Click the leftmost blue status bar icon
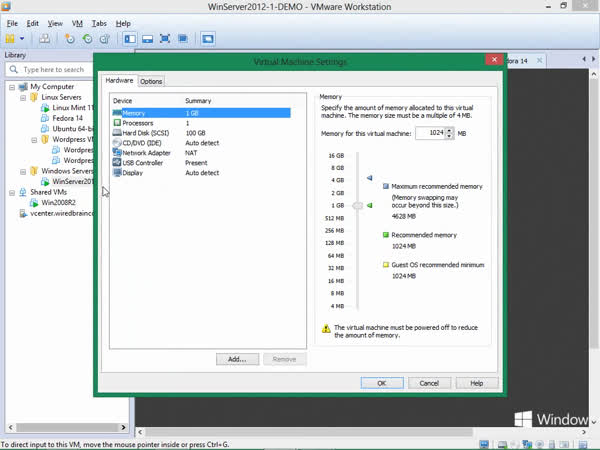The image size is (600, 450). pyautogui.click(x=484, y=444)
